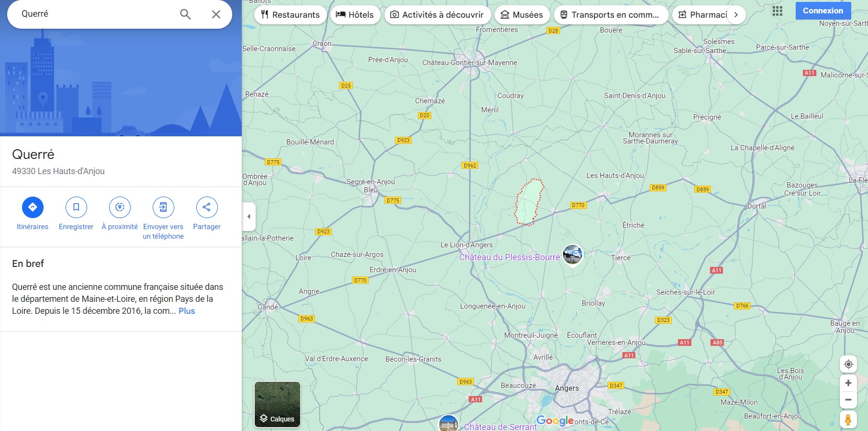
Task: Click in the Querré search field
Action: click(96, 14)
